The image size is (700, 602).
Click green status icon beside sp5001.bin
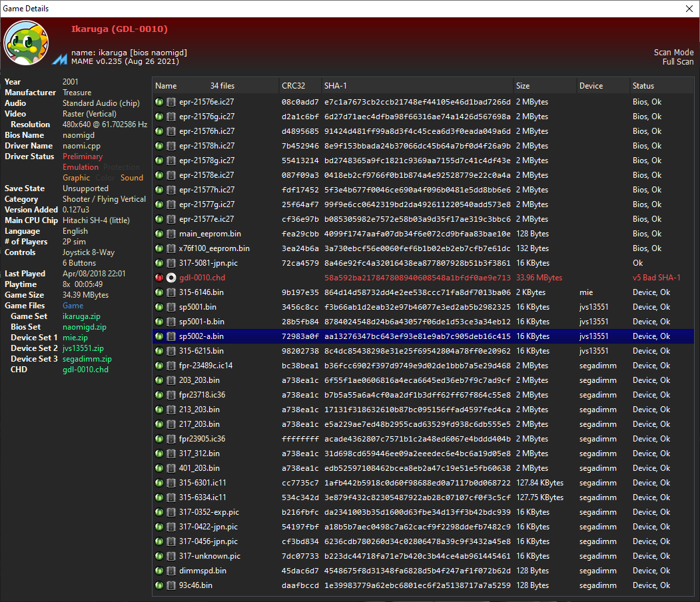(x=159, y=307)
